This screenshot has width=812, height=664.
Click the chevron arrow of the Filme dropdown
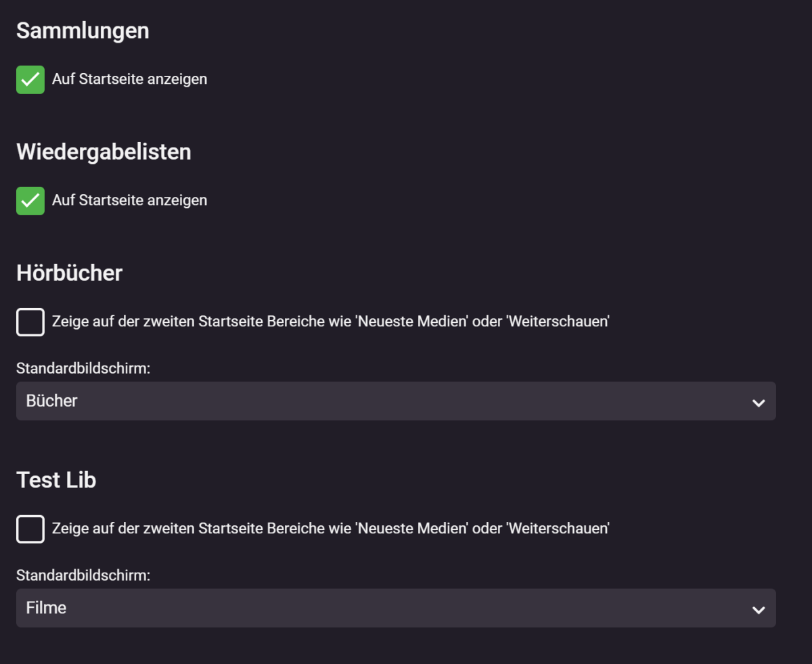click(758, 609)
